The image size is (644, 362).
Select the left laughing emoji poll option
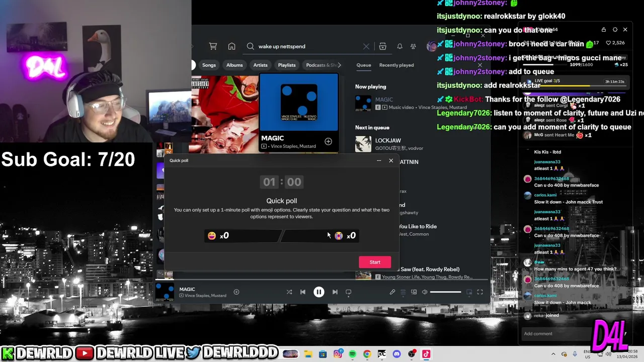tap(243, 235)
